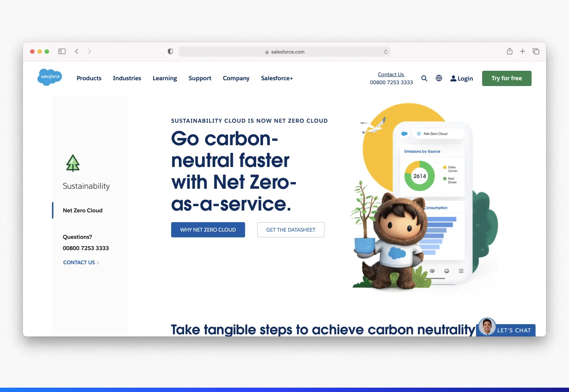
Task: Click WHY NET ZERO CLOUD button
Action: [x=208, y=229]
